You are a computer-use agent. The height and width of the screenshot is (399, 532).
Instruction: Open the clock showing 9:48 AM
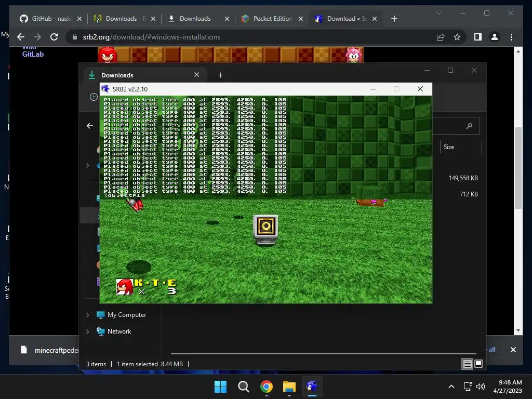pyautogui.click(x=508, y=387)
